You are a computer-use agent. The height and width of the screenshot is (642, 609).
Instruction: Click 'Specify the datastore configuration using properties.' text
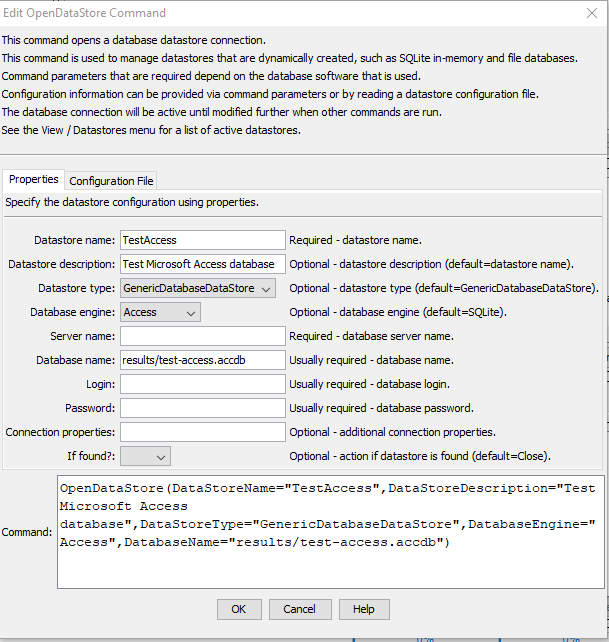click(132, 202)
